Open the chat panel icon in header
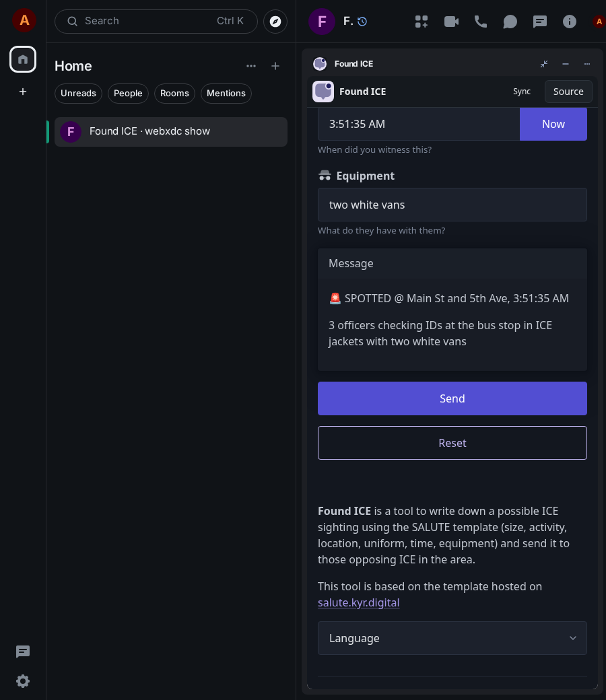Viewport: 606px width, 700px height. [x=540, y=22]
